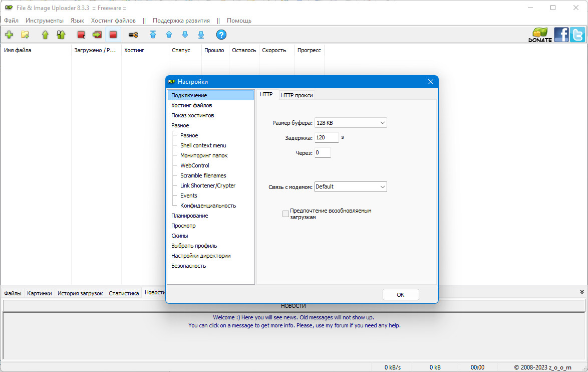Click the blue question mark help icon
The width and height of the screenshot is (588, 372).
click(x=221, y=35)
